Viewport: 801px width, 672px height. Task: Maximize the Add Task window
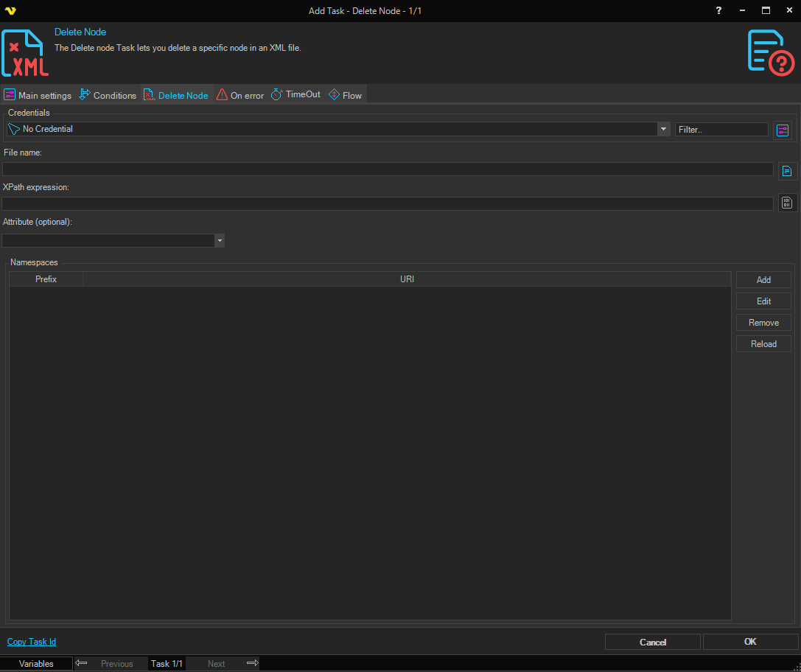pos(766,11)
